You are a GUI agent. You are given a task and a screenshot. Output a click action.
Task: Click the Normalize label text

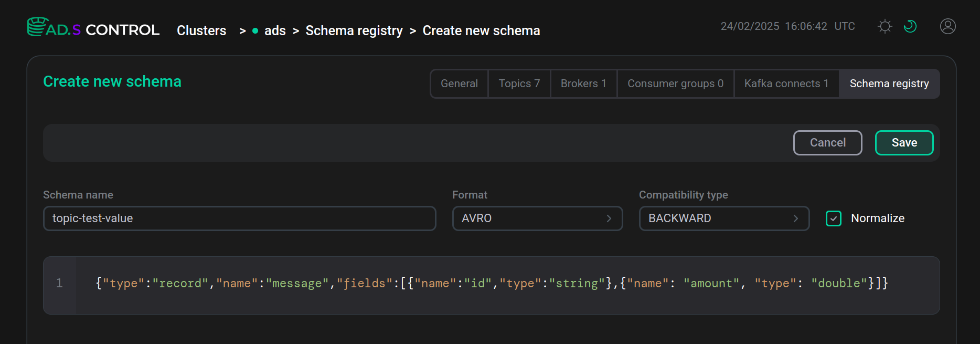point(878,218)
